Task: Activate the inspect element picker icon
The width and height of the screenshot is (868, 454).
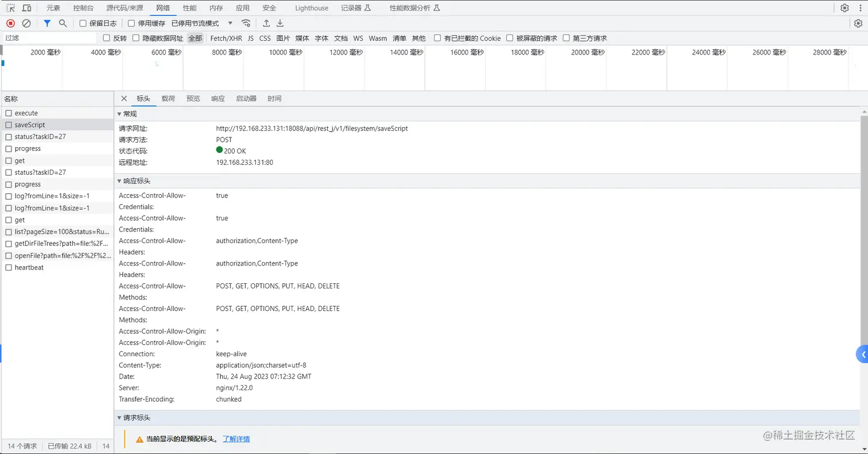Action: [11, 8]
